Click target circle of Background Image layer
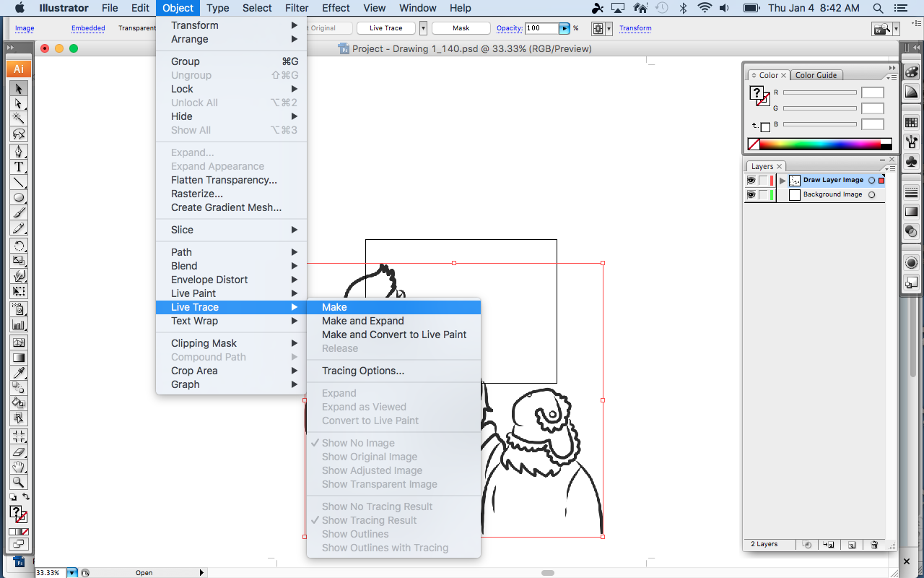924x578 pixels. [872, 195]
